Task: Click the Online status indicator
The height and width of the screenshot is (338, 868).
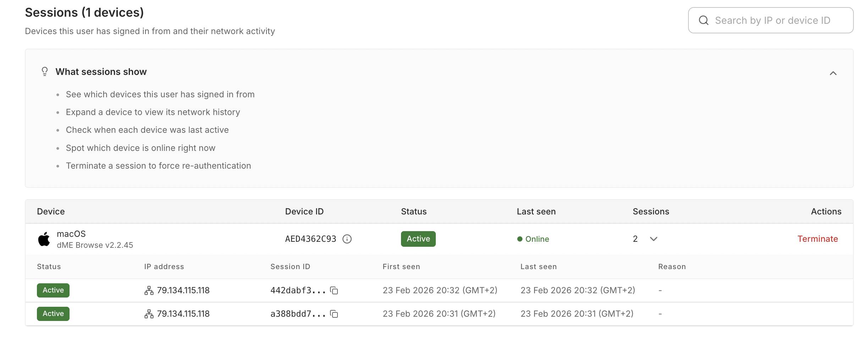Action: click(533, 239)
